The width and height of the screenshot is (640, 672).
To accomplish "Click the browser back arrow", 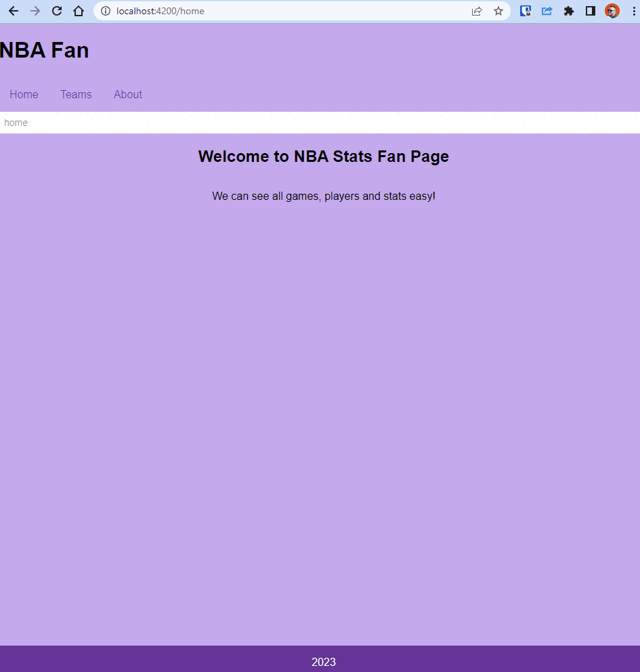I will pyautogui.click(x=14, y=11).
